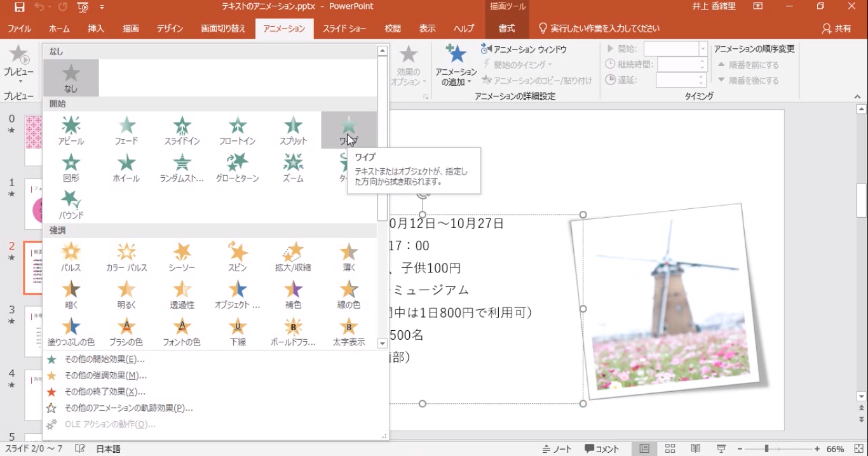Open the コメント pane from status bar
The width and height of the screenshot is (868, 456).
point(602,449)
